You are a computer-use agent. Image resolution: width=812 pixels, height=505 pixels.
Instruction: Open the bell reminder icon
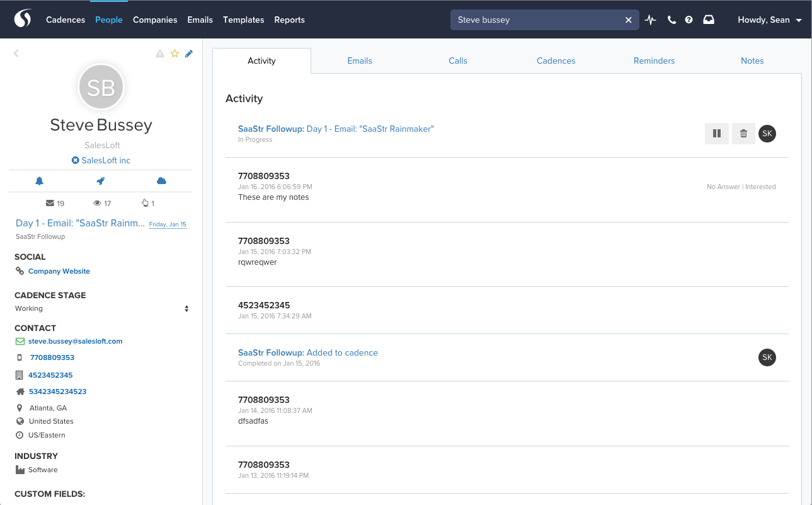click(x=39, y=181)
